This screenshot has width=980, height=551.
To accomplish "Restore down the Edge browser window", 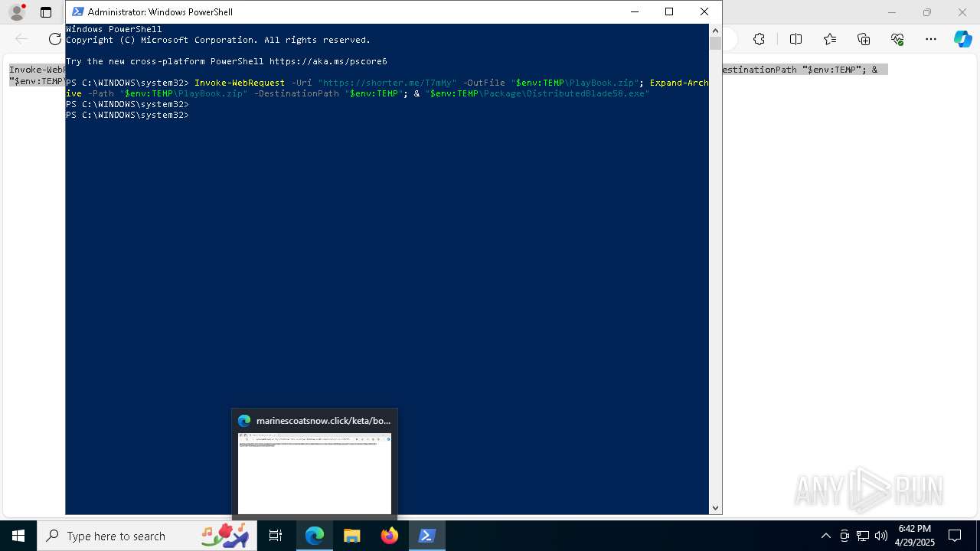I will coord(927,12).
